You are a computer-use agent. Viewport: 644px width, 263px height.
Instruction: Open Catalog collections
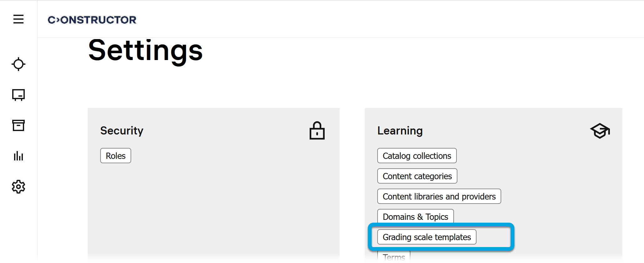click(x=417, y=156)
